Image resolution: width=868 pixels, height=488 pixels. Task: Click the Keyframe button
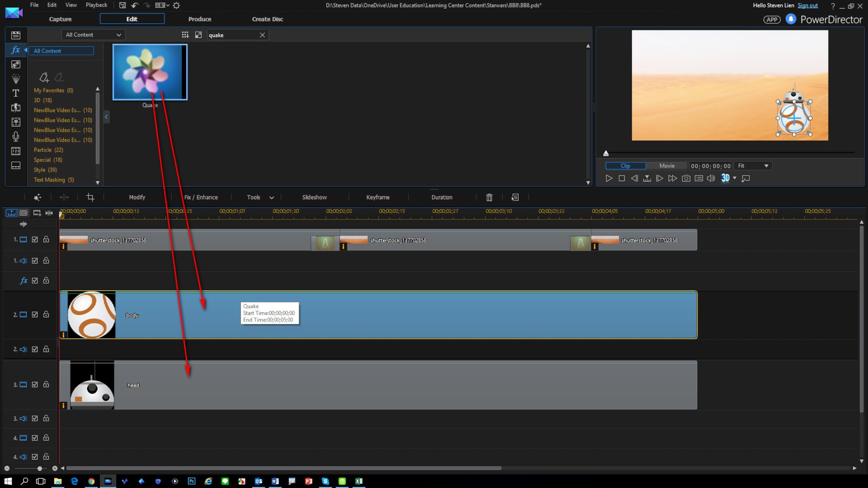click(x=378, y=197)
